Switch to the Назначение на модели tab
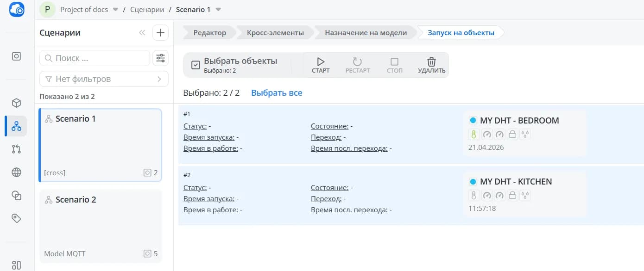The image size is (644, 271). tap(366, 33)
